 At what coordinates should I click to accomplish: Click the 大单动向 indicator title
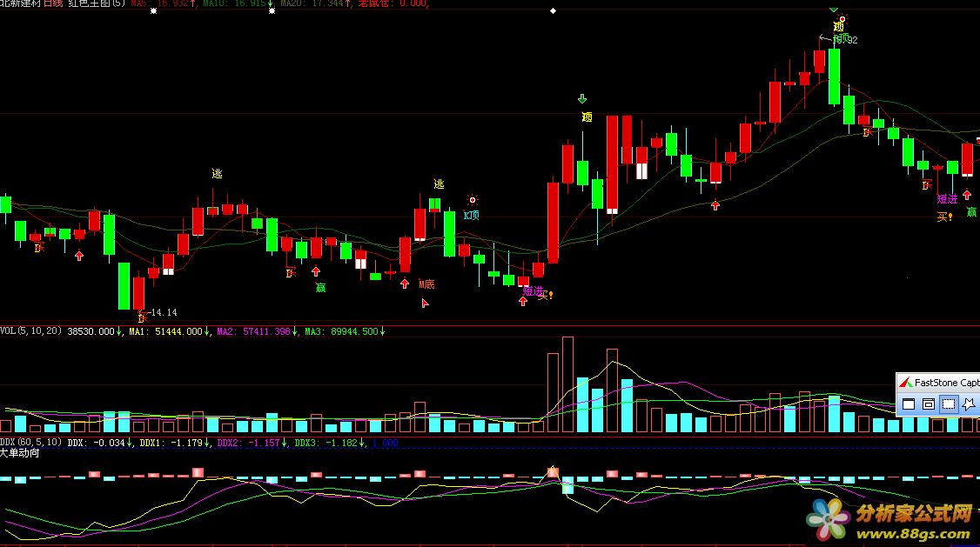point(20,453)
